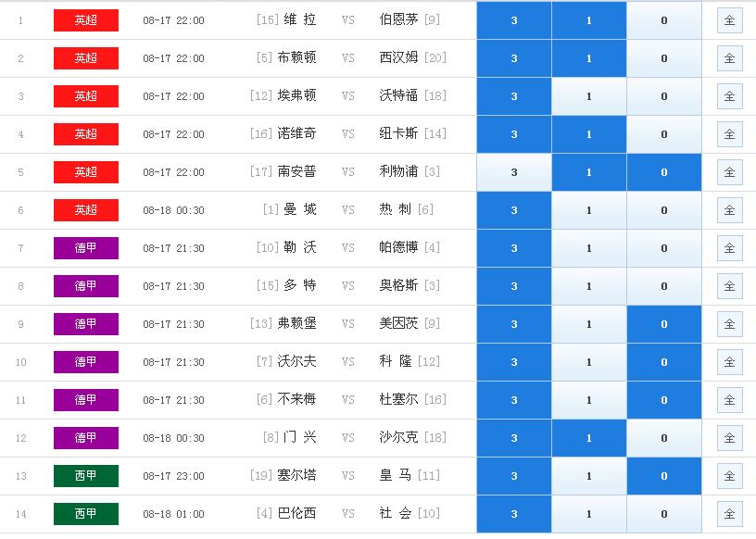The image size is (756, 539).
Task: Toggle pick 1 for 门兴 vs 沙尔克
Action: [588, 438]
